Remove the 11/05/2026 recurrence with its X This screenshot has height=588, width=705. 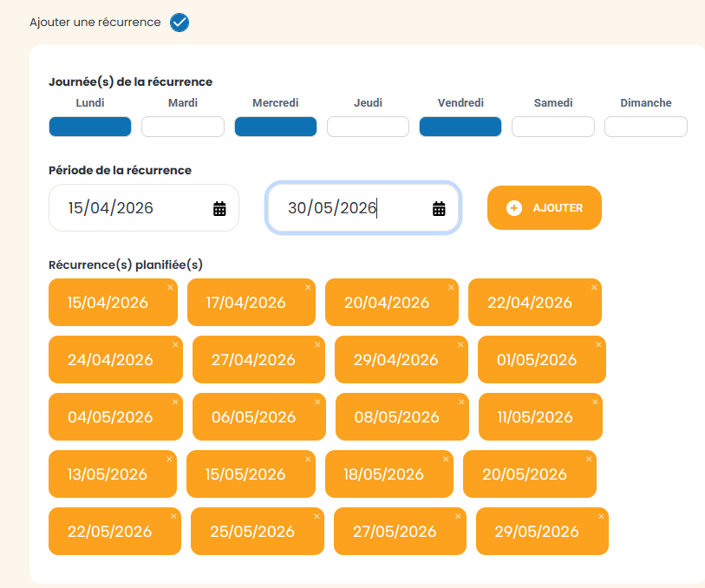click(595, 402)
